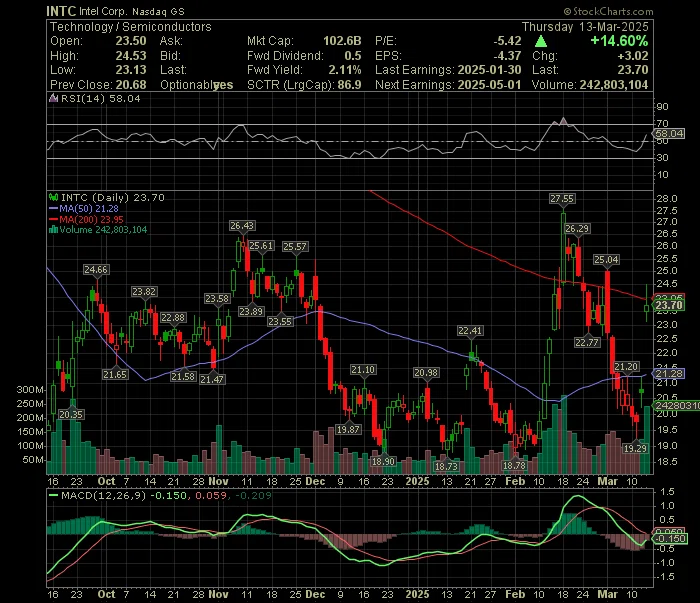The width and height of the screenshot is (700, 603).
Task: Click the EPS value -4.37
Action: [x=507, y=56]
